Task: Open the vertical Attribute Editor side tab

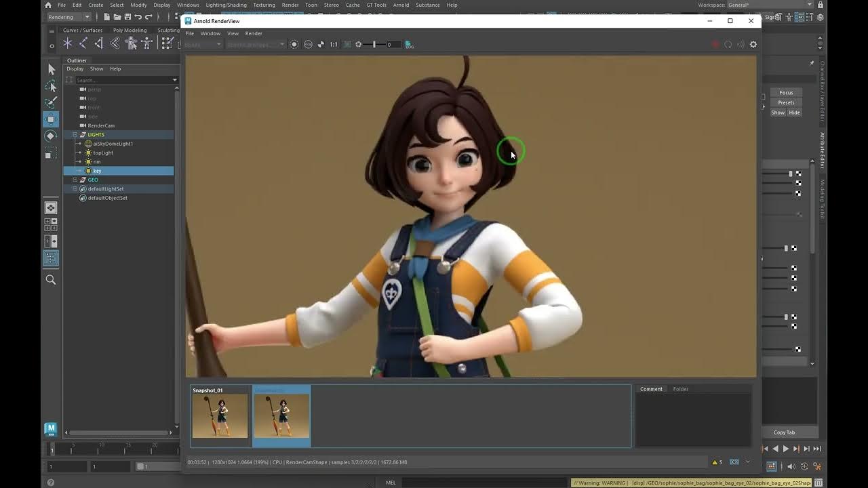Action: click(823, 150)
